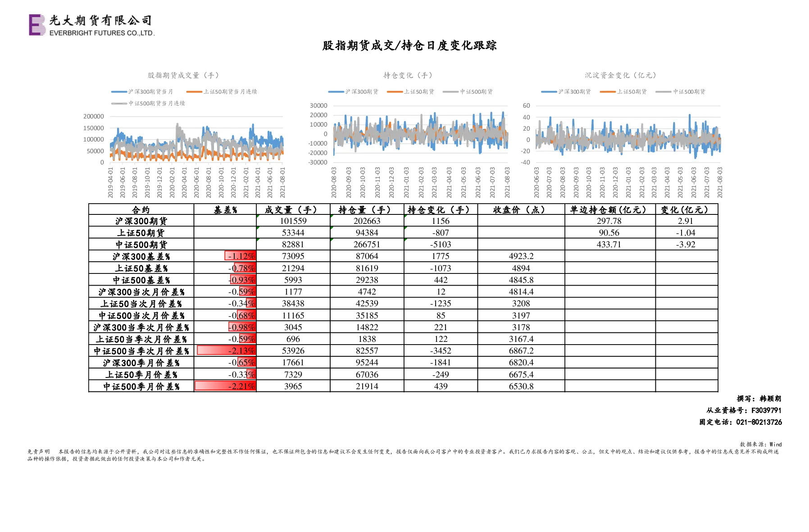Select the 持仓变化（手） chart title

[408, 75]
